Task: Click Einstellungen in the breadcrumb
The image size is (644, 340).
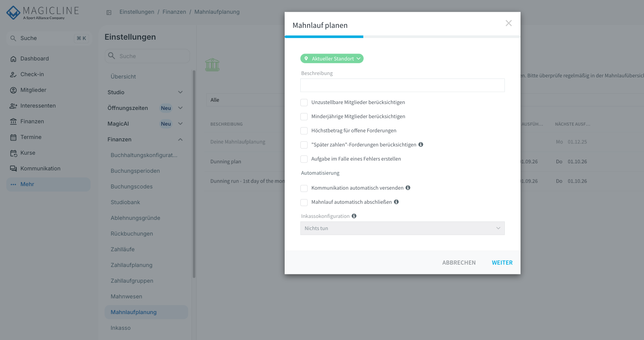Action: (x=137, y=12)
